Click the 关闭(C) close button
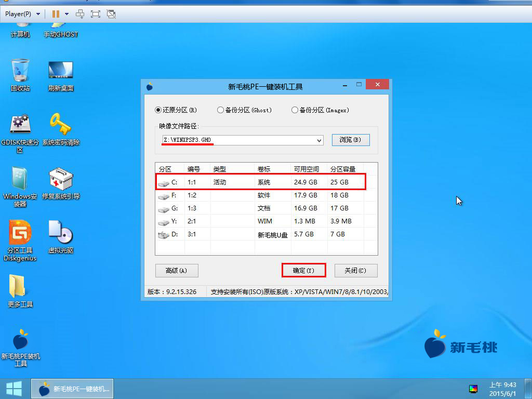Screen dimensions: 532x399 point(355,270)
